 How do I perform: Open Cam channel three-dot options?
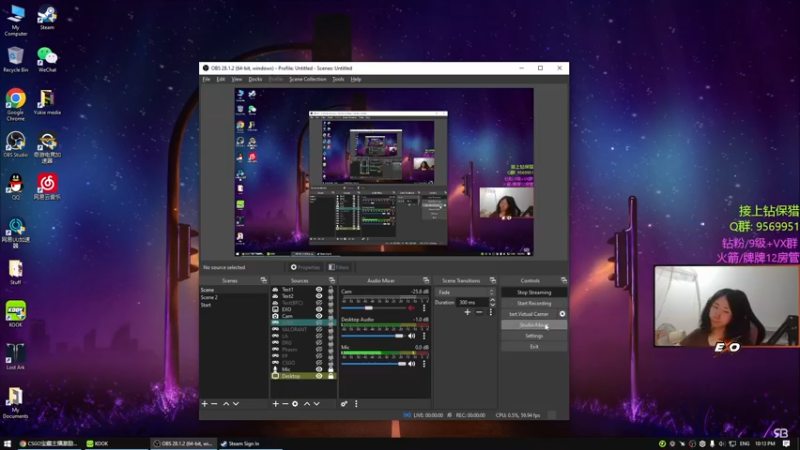pos(424,308)
